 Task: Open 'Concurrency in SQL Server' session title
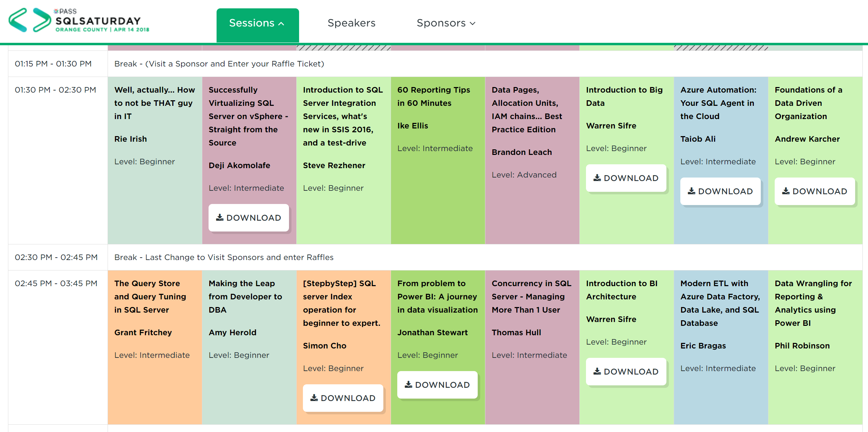[x=532, y=297]
